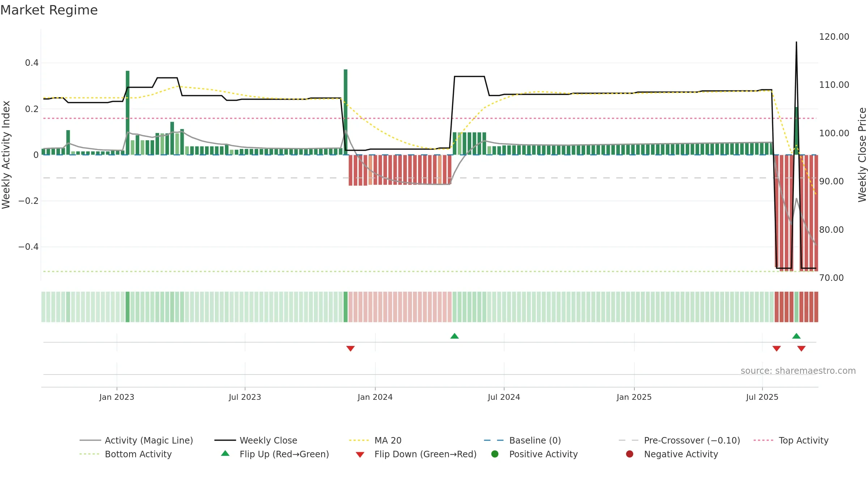Click the −0.2 activity axis label
868x488 pixels.
(x=28, y=201)
